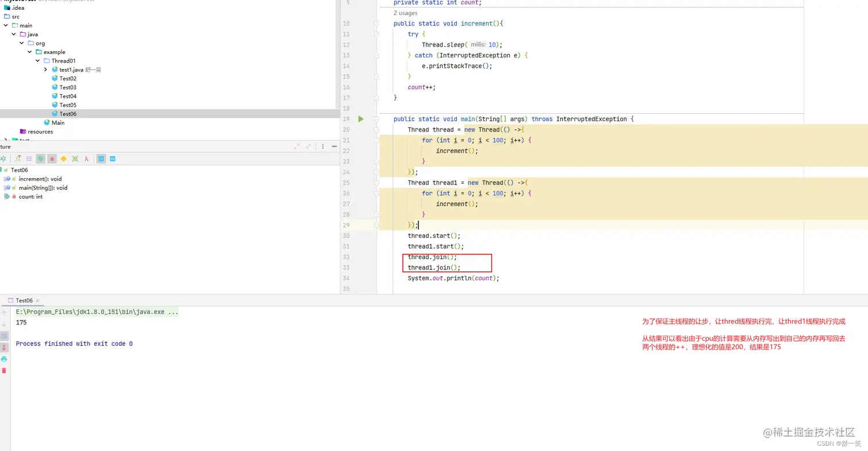Click 'e.printStackTrace();' in catch block
Screen dimensions: 868x451
coord(457,66)
